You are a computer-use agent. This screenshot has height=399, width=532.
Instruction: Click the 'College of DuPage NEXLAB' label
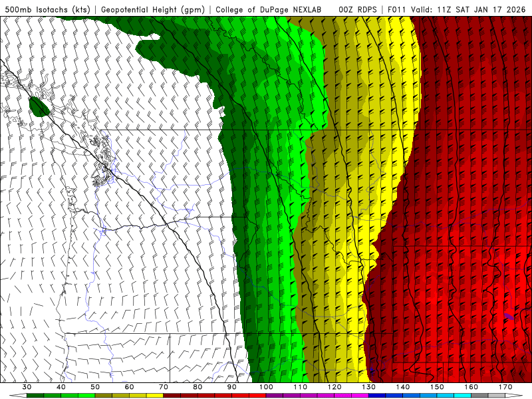click(x=269, y=10)
